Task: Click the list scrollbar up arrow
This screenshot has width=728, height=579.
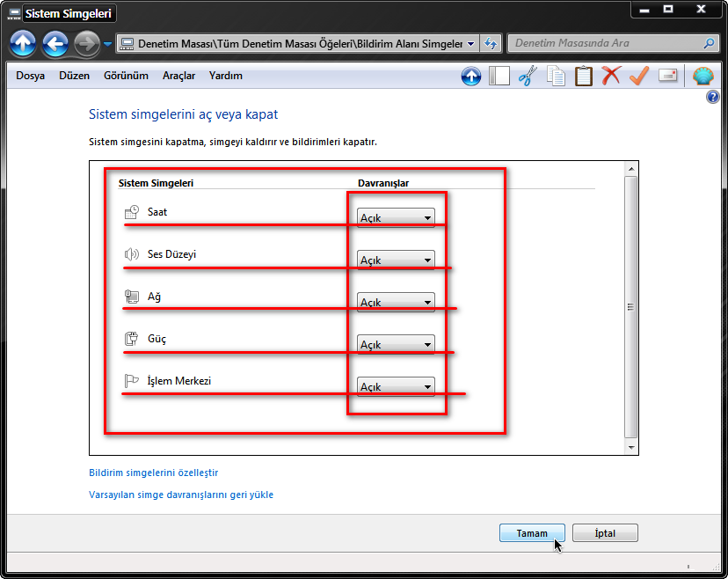Action: coord(631,169)
